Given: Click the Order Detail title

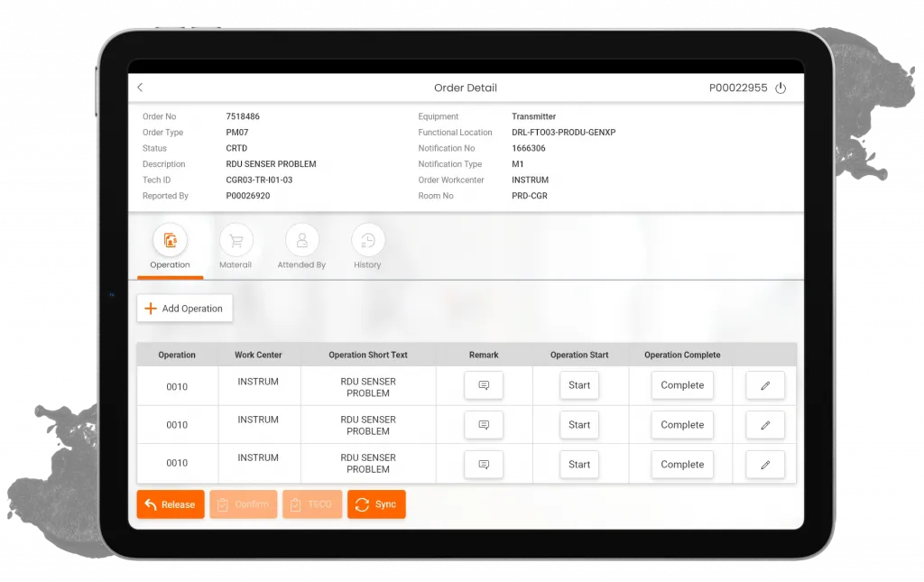Looking at the screenshot, I should (x=466, y=88).
